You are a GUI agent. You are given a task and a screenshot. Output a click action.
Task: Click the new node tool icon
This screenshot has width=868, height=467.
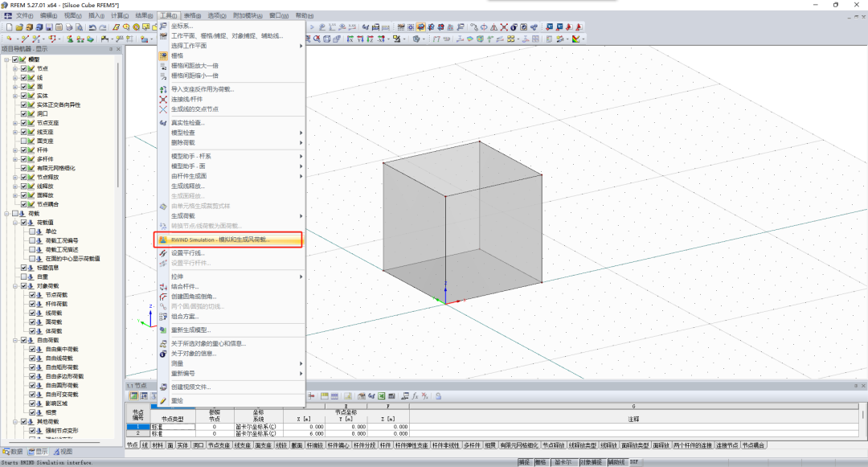click(x=9, y=39)
